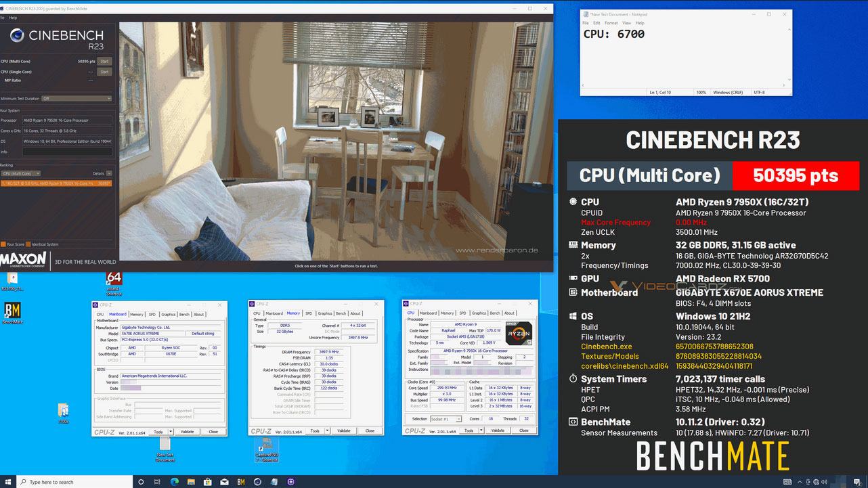Click Notepad status bar UTF-8 entry

[760, 92]
